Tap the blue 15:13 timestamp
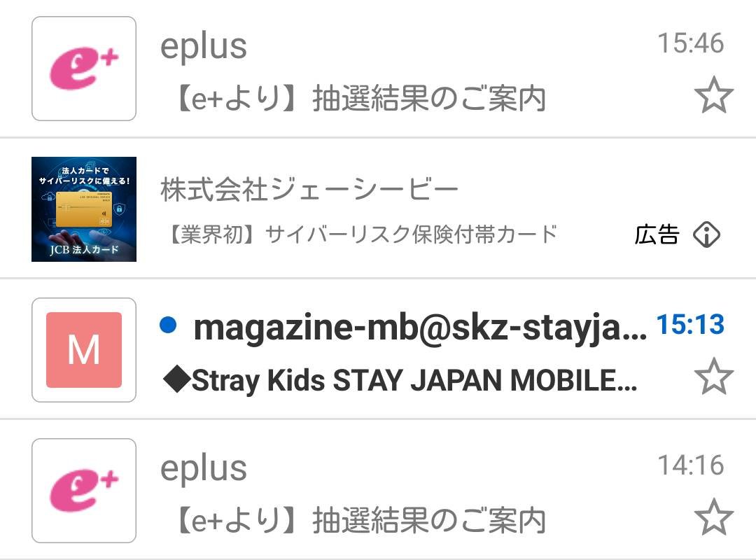 point(690,325)
